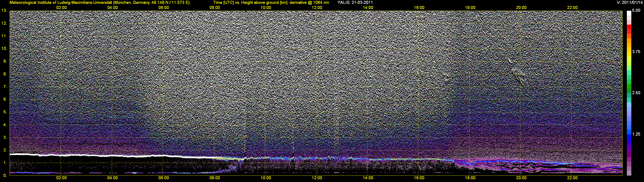644x182 pixels.
Task: Click the 04:00 label on the top time axis
Action: [112, 8]
